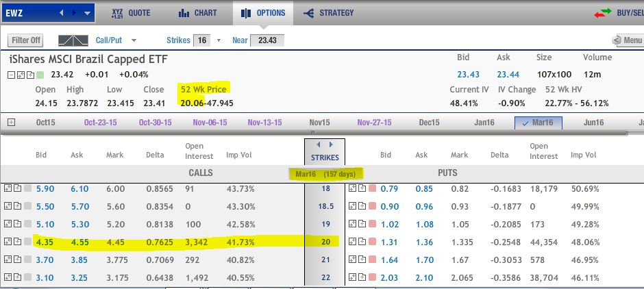Expand all expirations with plus box
Screen dimensions: 644x289
tap(11, 122)
